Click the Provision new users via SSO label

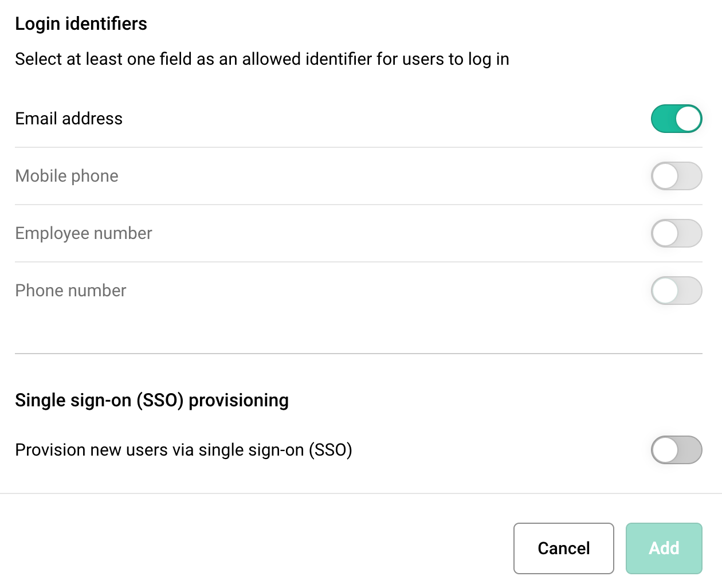click(183, 450)
